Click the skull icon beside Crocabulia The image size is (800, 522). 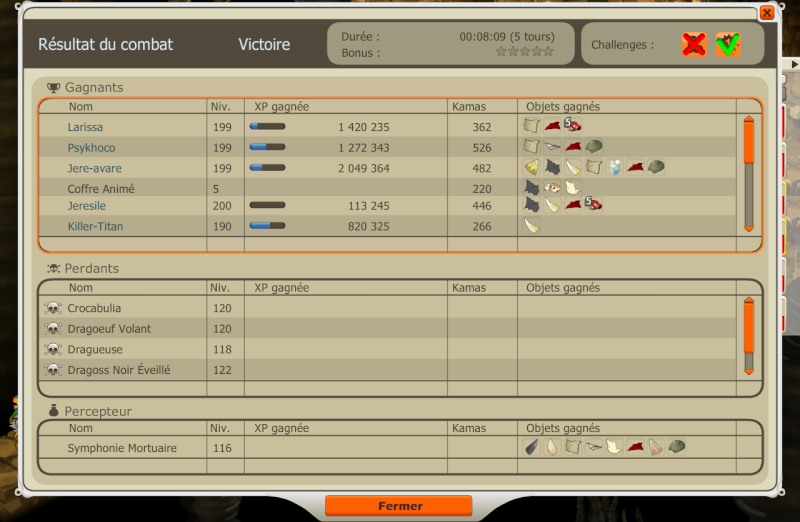click(53, 308)
